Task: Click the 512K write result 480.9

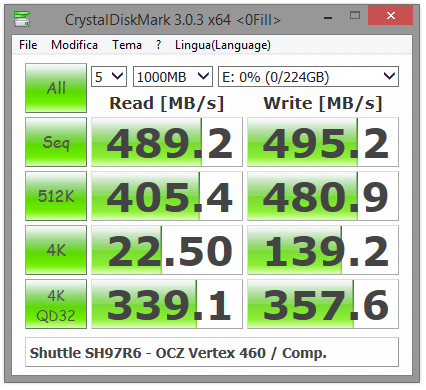Action: coord(323,196)
